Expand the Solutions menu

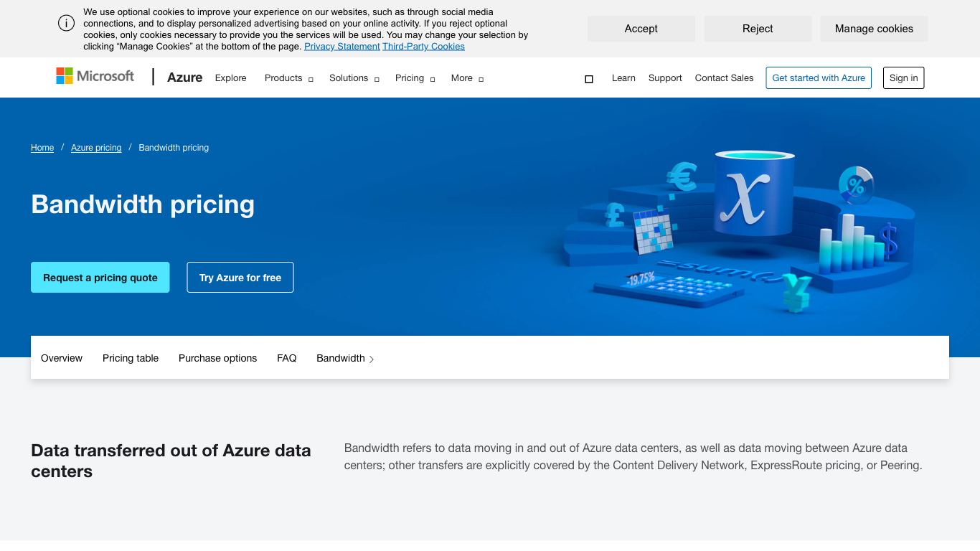[x=354, y=78]
